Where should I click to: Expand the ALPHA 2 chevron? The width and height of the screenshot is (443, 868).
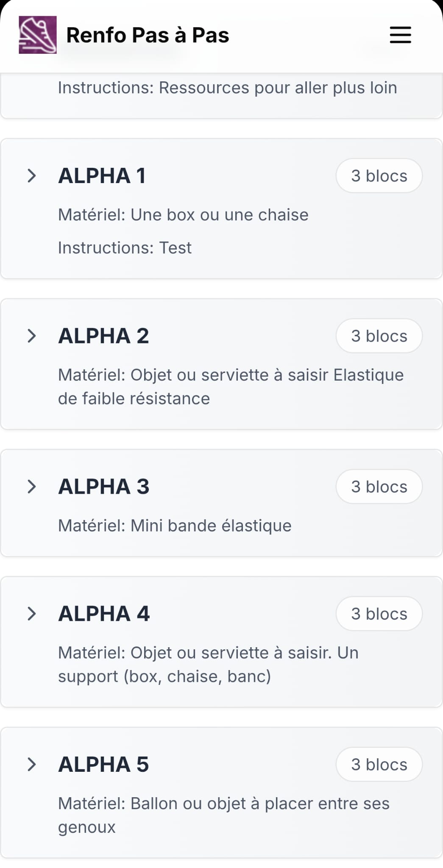[x=31, y=336]
